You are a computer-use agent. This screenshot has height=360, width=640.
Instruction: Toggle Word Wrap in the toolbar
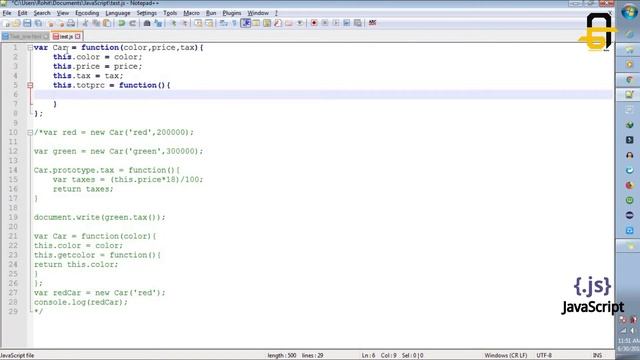click(x=223, y=23)
